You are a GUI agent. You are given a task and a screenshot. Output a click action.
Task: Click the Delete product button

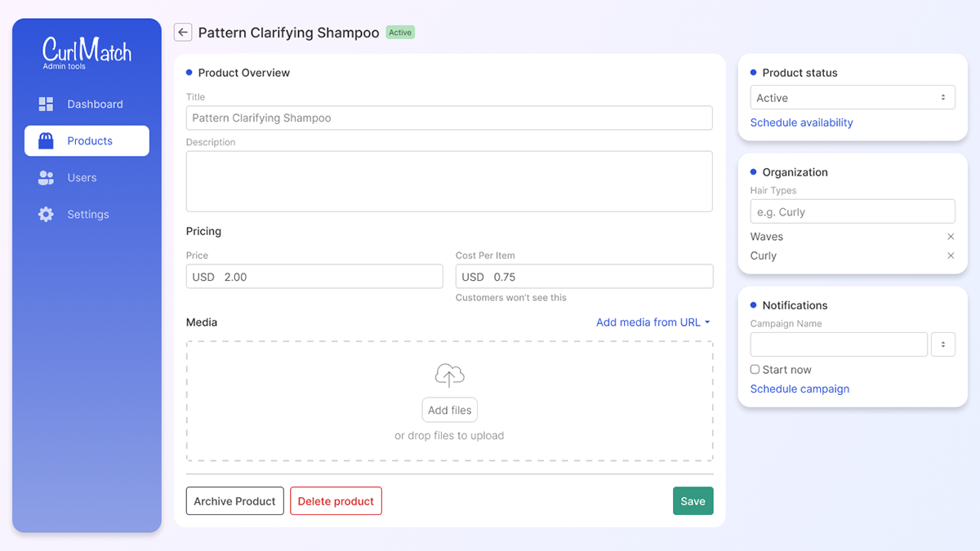point(336,501)
